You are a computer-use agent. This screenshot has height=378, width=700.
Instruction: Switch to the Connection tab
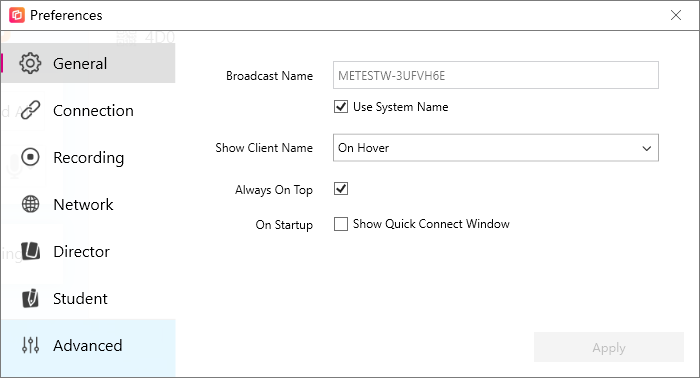tap(88, 110)
